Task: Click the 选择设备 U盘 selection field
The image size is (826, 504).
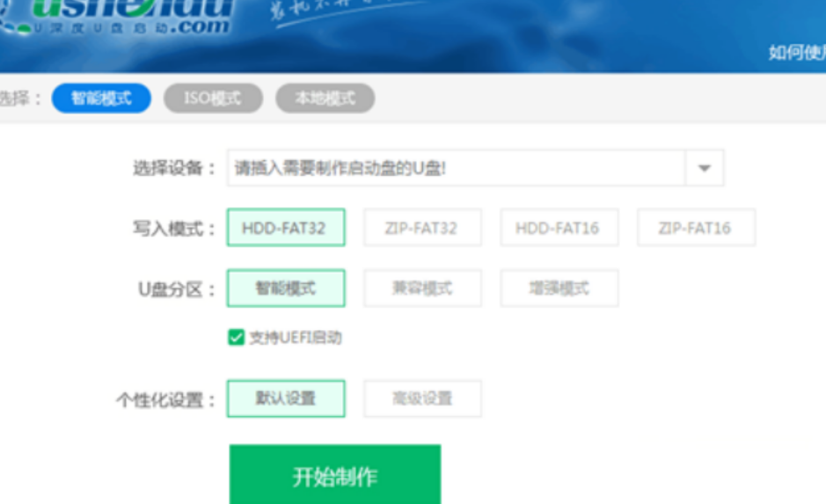Action: click(455, 168)
